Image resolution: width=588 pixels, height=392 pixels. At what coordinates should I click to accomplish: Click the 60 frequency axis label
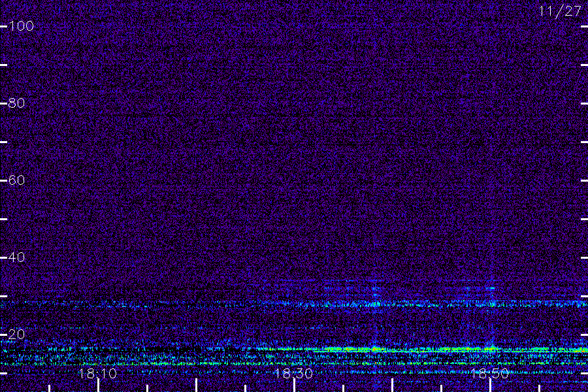pos(16,180)
